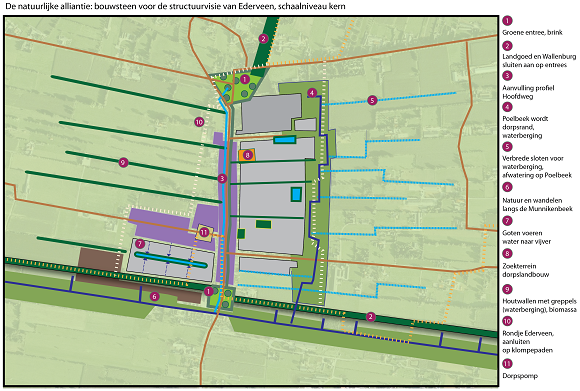Click map marker 8 on the orange square
Image resolution: width=580 pixels, height=391 pixels.
coord(247,155)
